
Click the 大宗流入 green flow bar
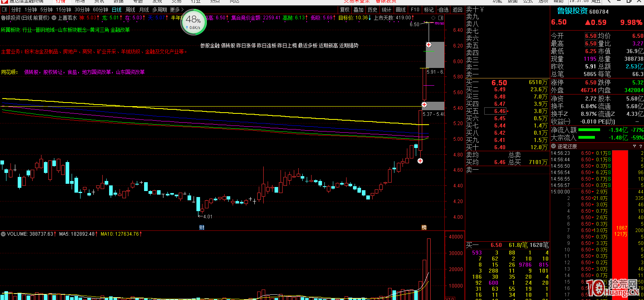click(586, 138)
